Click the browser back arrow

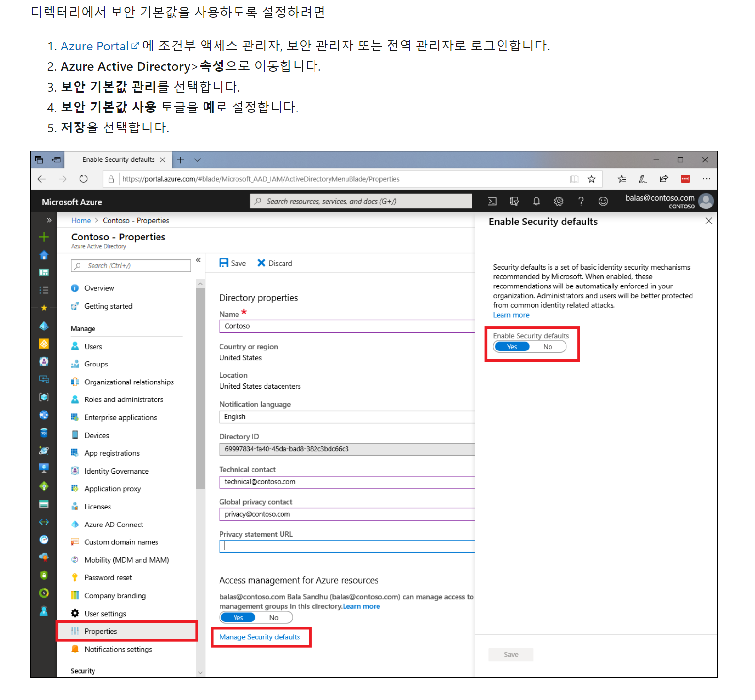42,179
